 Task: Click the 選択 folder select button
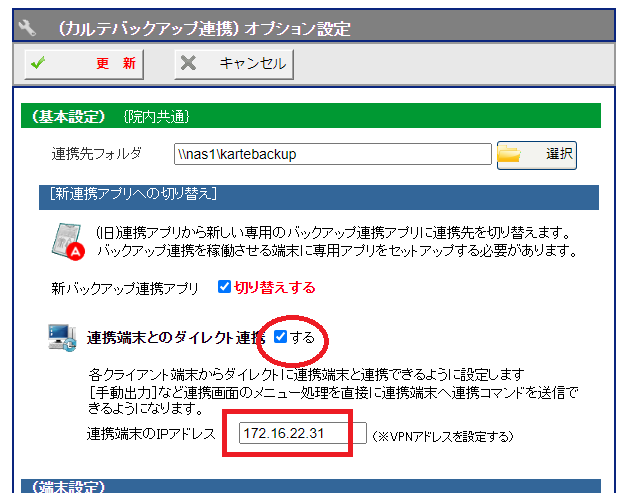(x=537, y=155)
